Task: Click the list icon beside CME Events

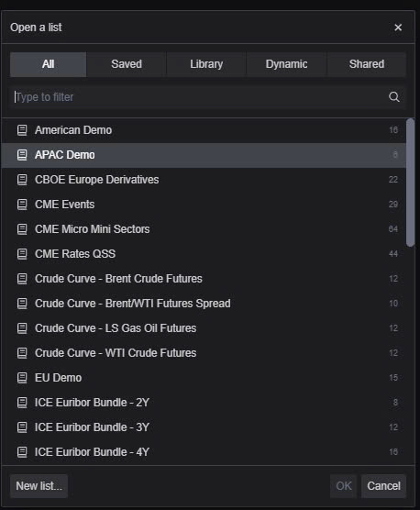Action: coord(22,205)
